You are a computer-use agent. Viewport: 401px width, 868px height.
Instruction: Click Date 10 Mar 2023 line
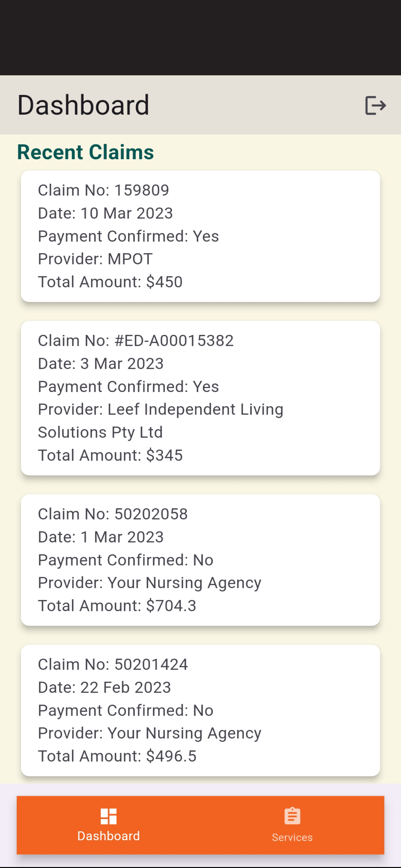point(106,213)
